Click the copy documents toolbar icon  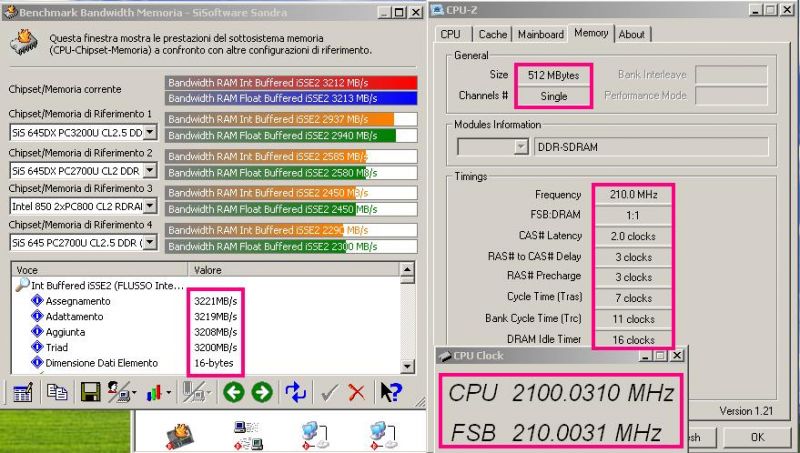point(57,392)
